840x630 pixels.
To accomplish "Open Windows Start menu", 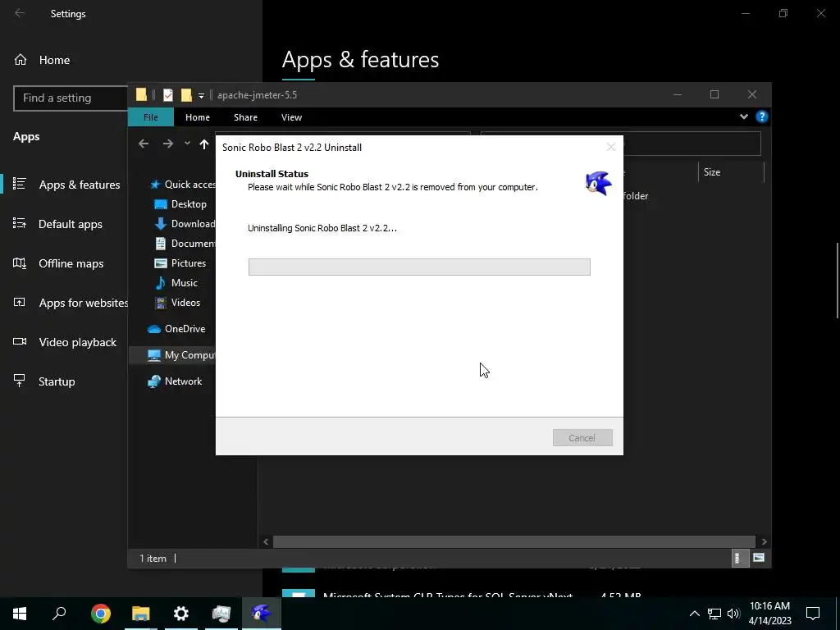I will coord(20,614).
